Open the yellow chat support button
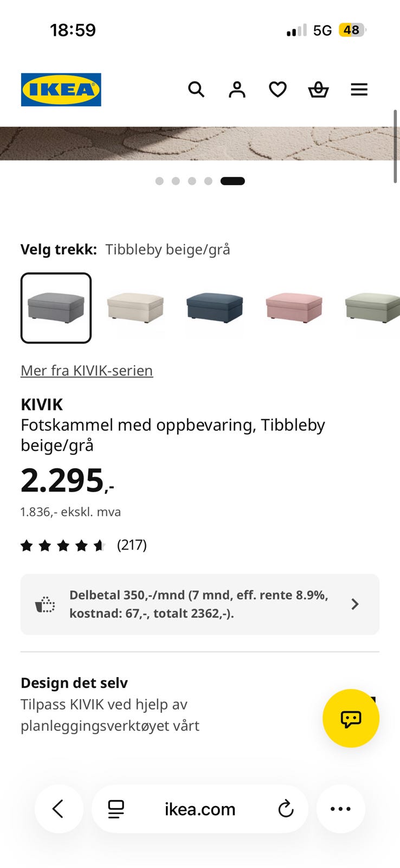The image size is (400, 868). (x=351, y=718)
